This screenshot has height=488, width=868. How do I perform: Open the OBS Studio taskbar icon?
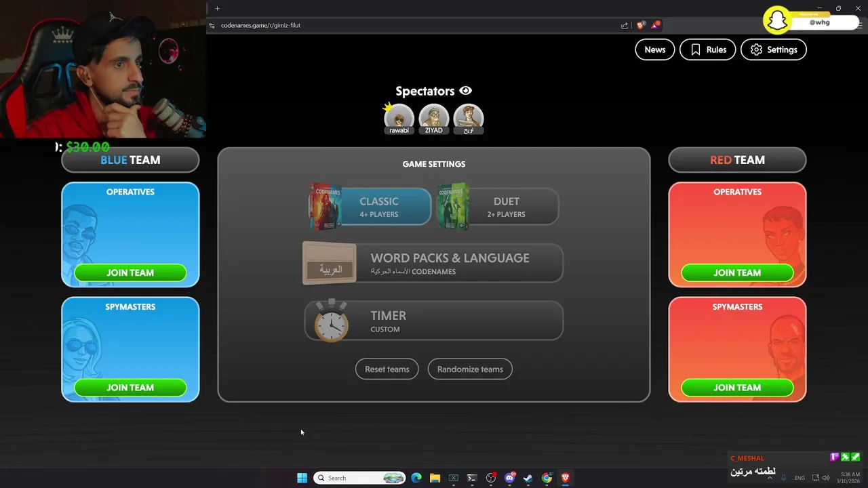click(x=491, y=478)
